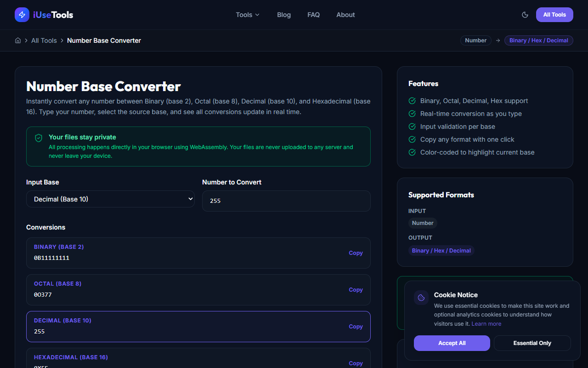
Task: Click the iUseTools lightning bolt logo icon
Action: tap(22, 14)
